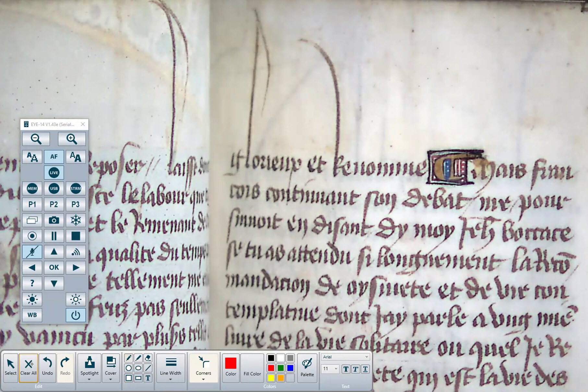Activate the Select arrow tool
The width and height of the screenshot is (588, 392).
tap(10, 368)
